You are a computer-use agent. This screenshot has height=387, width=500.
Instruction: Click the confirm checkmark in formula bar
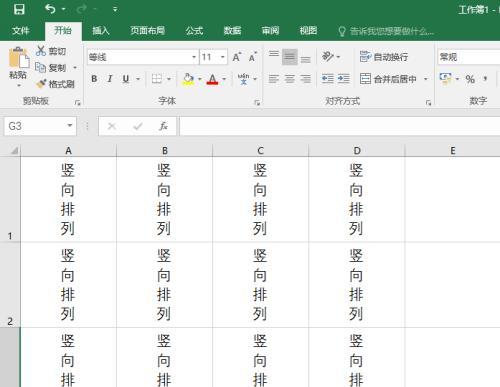point(137,126)
